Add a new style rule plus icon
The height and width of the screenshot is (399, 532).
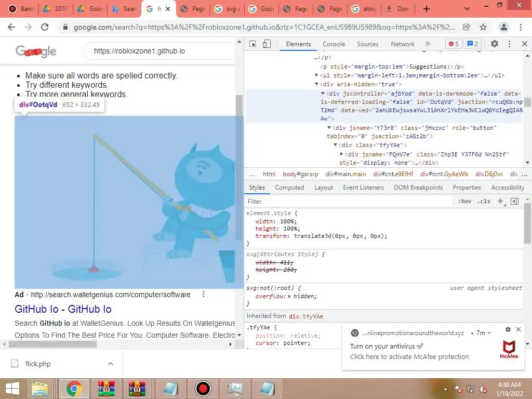500,201
